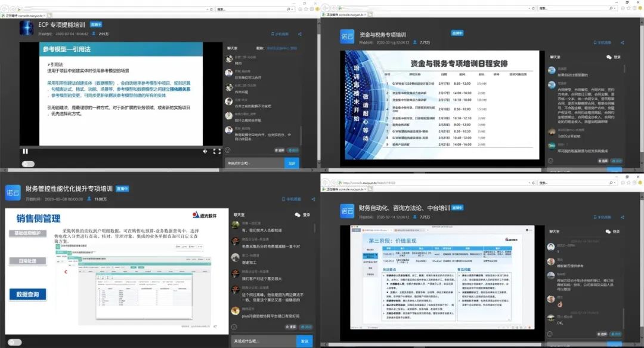
Task: Enter fullscreen via the player fullscreen icon
Action: pyautogui.click(x=216, y=151)
